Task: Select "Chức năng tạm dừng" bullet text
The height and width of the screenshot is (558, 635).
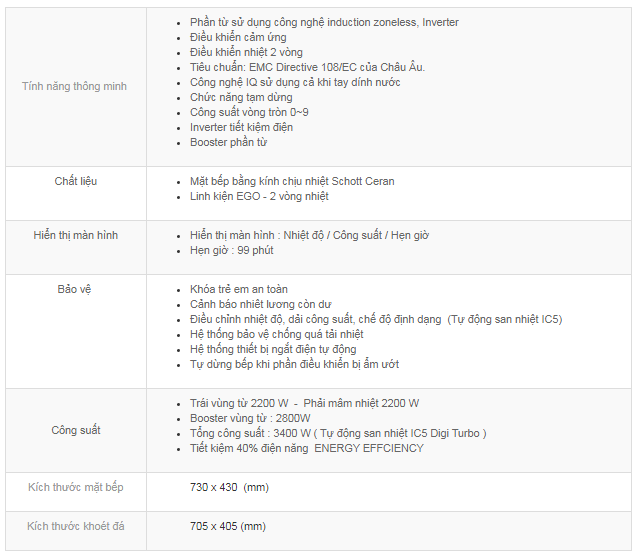Action: (241, 97)
